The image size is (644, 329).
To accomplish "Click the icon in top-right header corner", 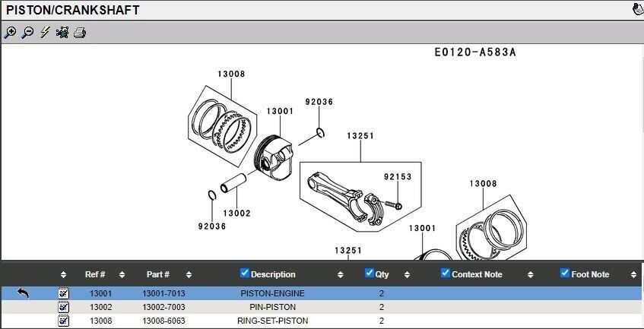I will tap(636, 10).
